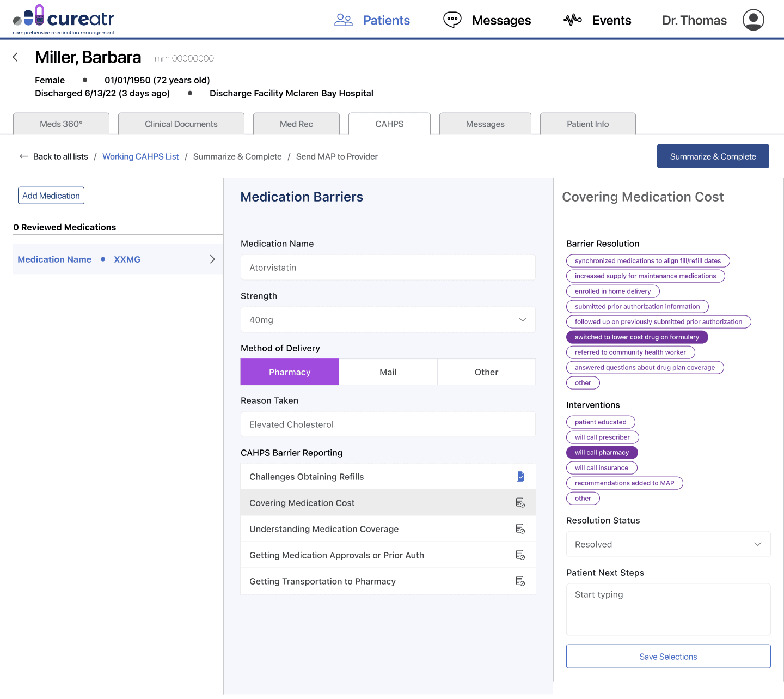784x699 pixels.
Task: Select 'other' under Interventions
Action: [583, 499]
